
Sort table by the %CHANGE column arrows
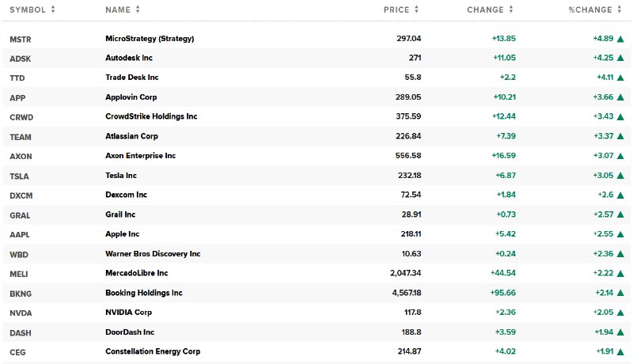coord(620,9)
